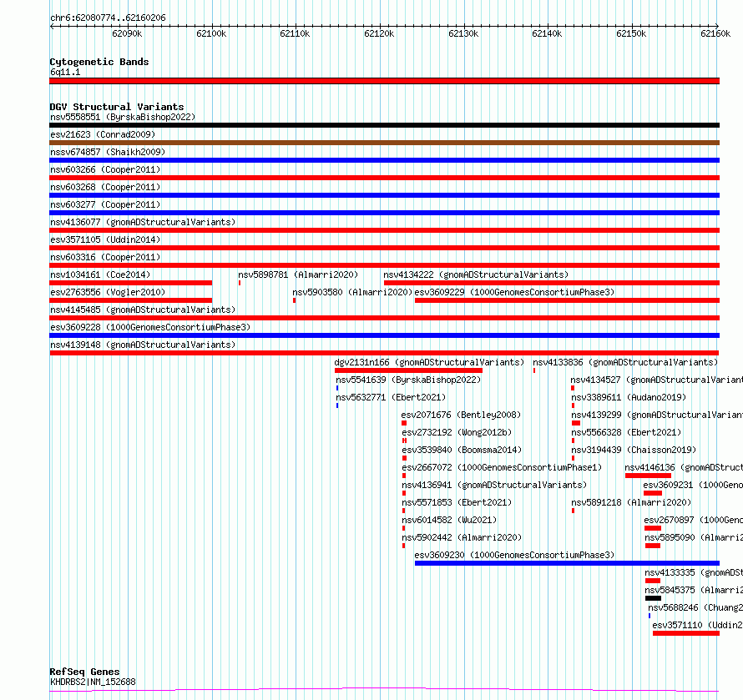Click nsv5688246 variant label

695,607
